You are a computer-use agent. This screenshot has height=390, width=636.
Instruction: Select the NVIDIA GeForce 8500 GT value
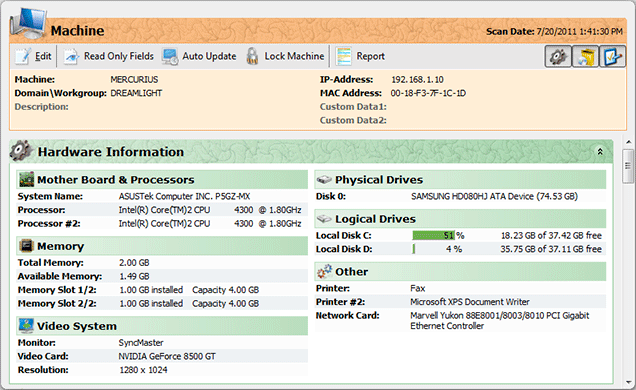(167, 356)
